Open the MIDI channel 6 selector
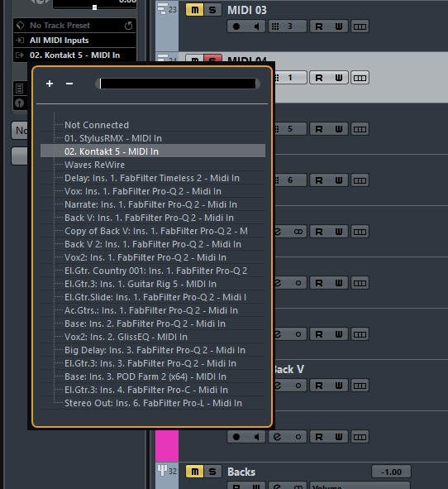Viewport: 448px width, 489px height. 290,180
